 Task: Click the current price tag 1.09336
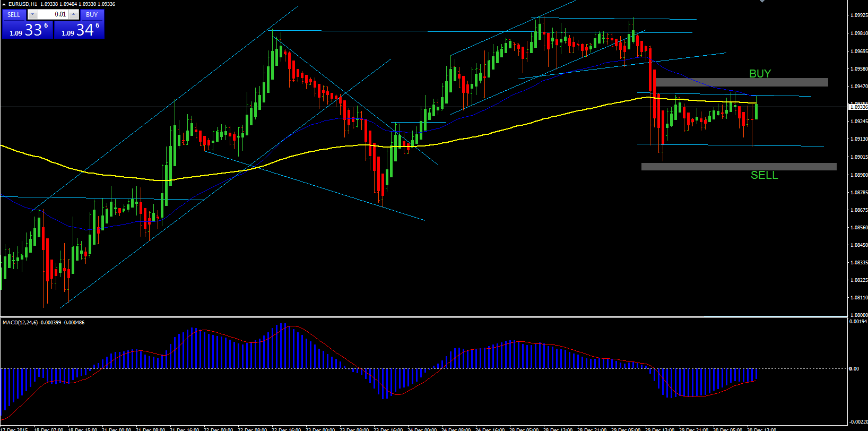[858, 107]
